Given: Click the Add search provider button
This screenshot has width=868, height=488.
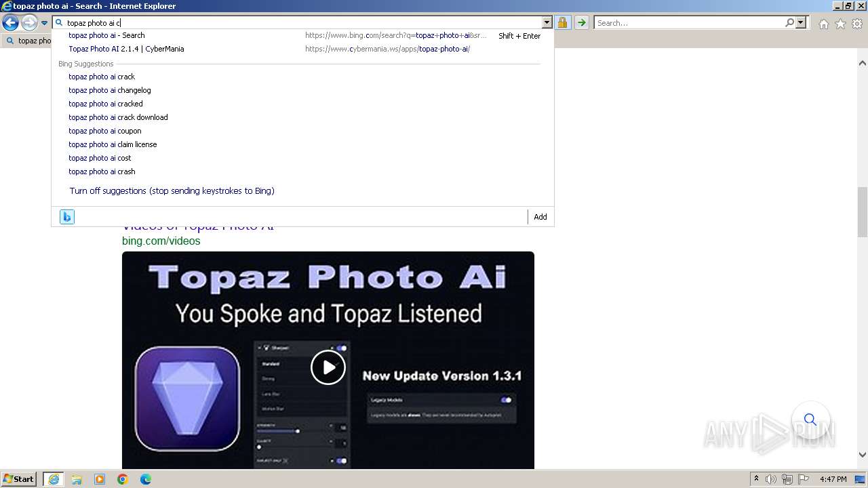Looking at the screenshot, I should [x=540, y=217].
